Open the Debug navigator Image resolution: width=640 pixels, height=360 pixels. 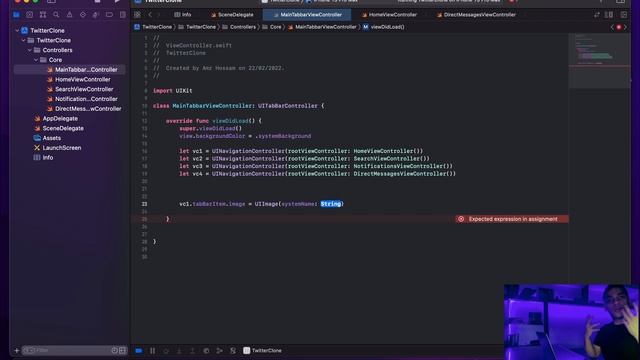click(x=96, y=15)
